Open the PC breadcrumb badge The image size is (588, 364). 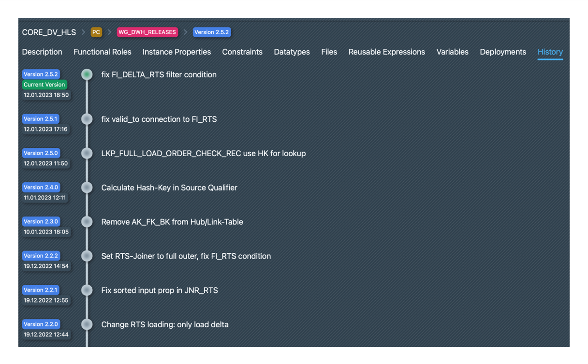(x=96, y=32)
